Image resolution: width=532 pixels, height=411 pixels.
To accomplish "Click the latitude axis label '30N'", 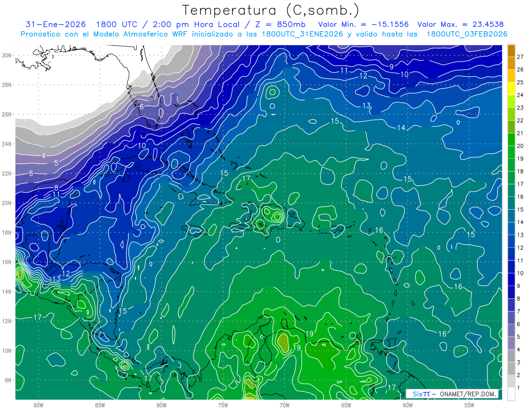I will 7,55.
